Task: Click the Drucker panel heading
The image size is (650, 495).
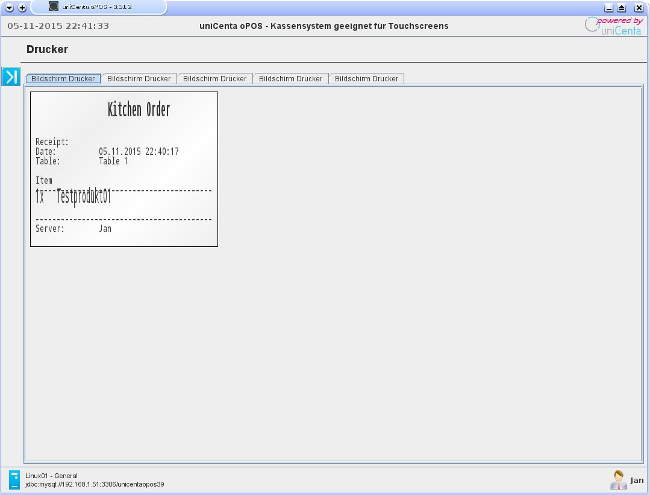Action: tap(47, 49)
